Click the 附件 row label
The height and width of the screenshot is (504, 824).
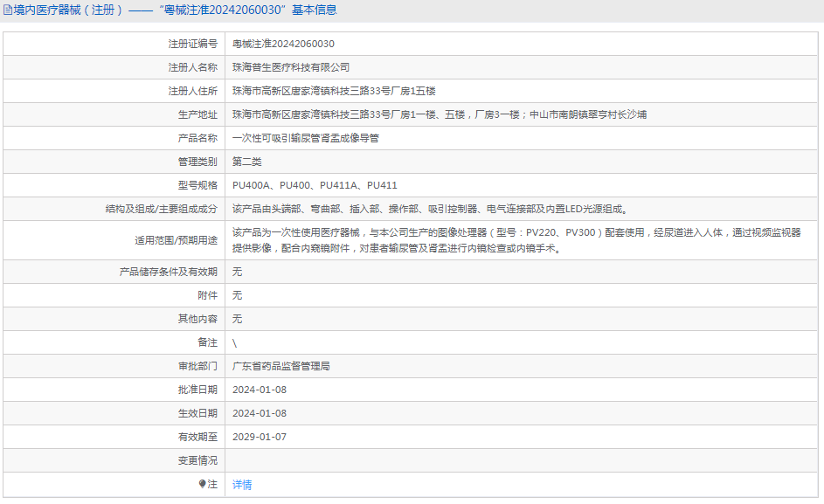click(x=207, y=295)
